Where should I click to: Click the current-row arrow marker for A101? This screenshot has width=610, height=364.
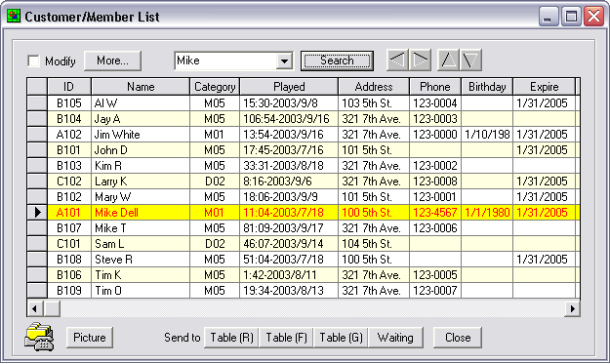coord(37,213)
